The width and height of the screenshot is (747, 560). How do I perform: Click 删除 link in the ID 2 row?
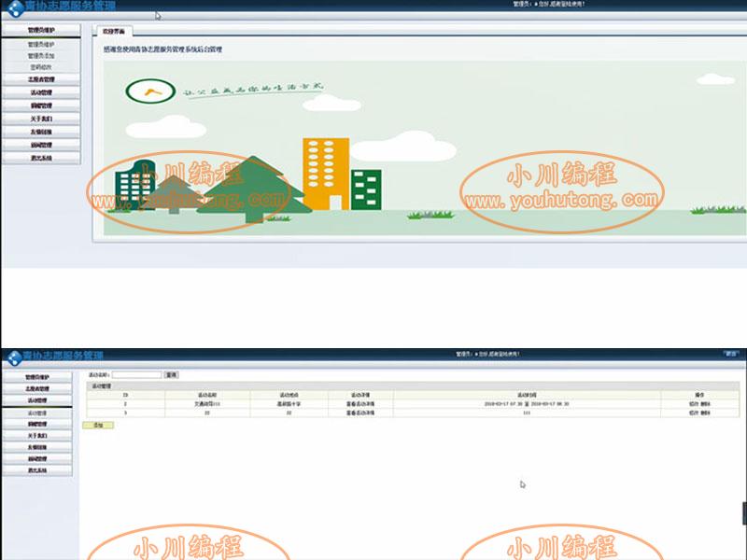pyautogui.click(x=706, y=404)
